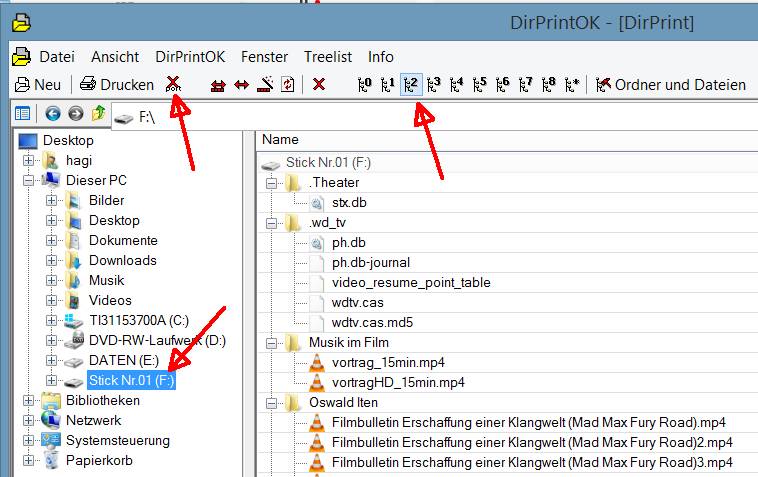The width and height of the screenshot is (758, 477).
Task: Set tree expansion level 1
Action: coord(388,85)
